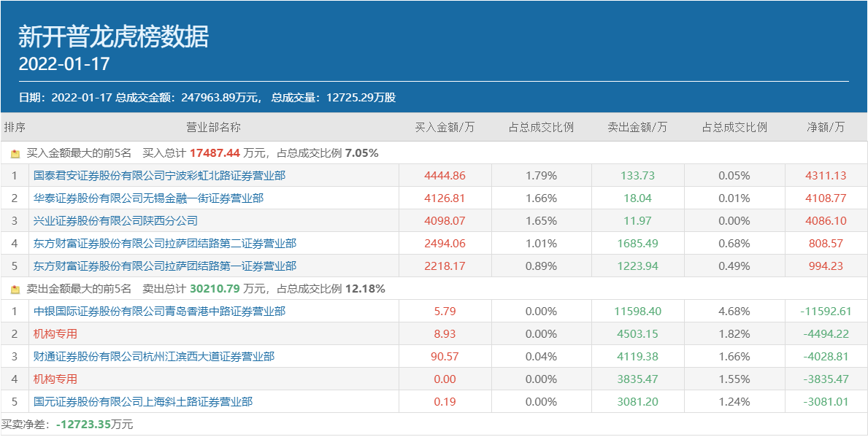Open 财通证券杭州江滨西大道证券营业部 link

click(154, 357)
